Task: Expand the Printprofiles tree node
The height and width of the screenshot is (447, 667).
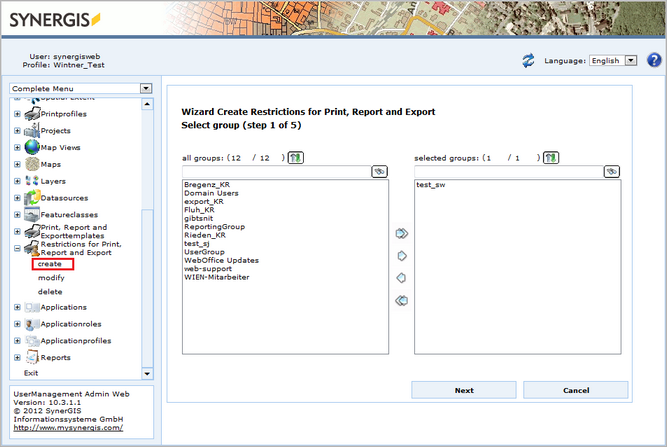Action: [17, 114]
